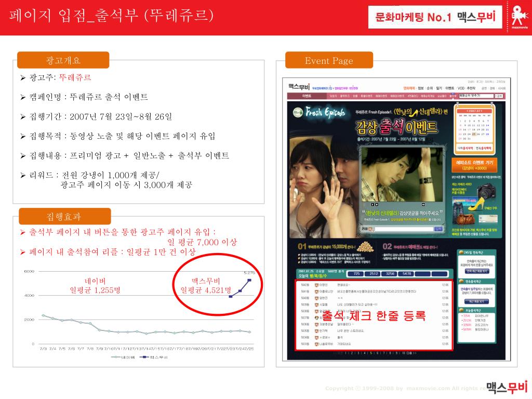Click the comment input field below video
This screenshot has height=399, width=532.
(x=403, y=229)
